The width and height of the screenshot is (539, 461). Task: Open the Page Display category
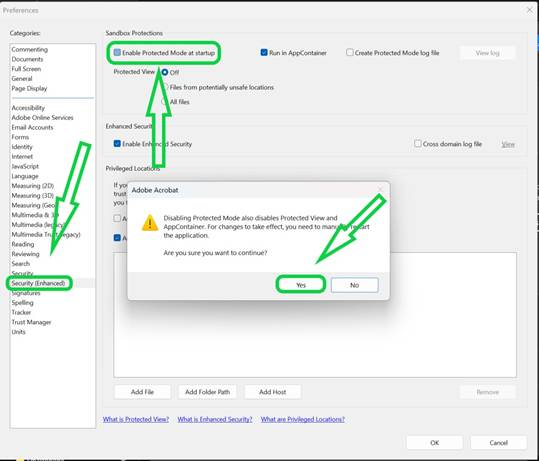[29, 88]
